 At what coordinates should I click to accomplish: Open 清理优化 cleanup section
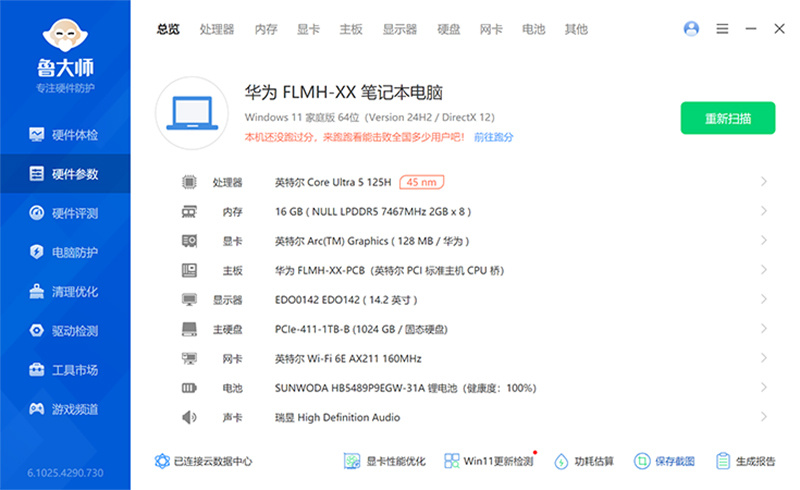point(65,291)
